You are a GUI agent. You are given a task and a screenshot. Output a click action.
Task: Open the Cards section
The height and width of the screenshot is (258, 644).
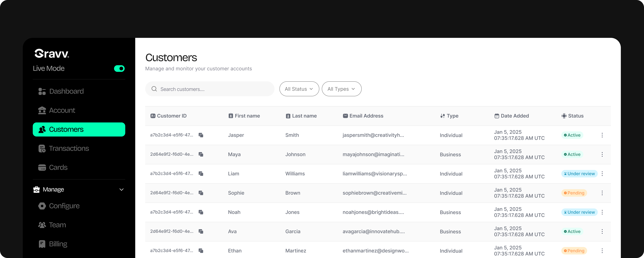click(58, 167)
